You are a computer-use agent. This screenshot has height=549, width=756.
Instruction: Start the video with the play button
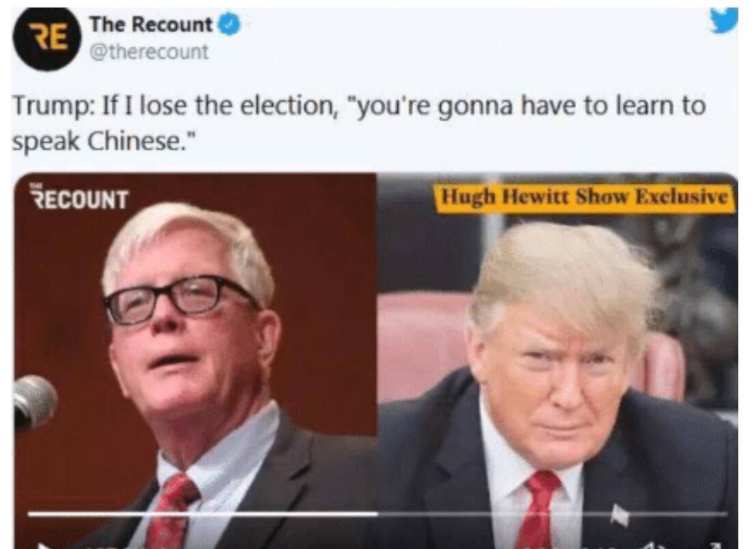pos(44,545)
